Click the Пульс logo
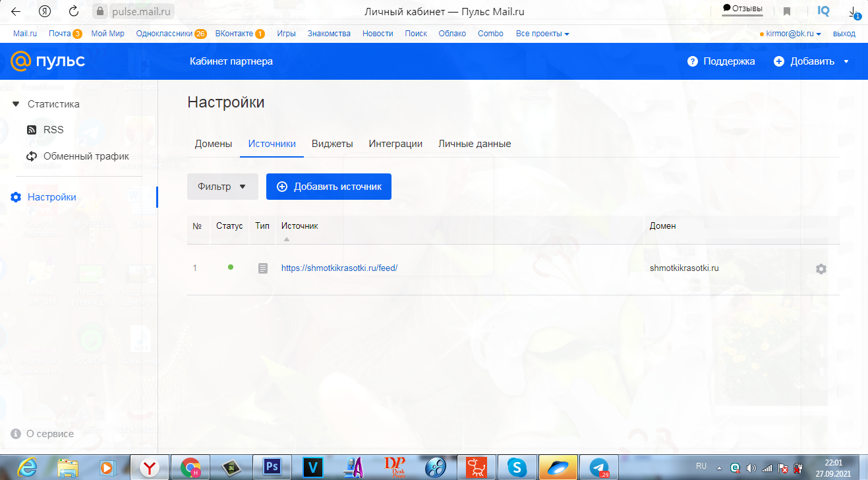The image size is (868, 480). point(47,61)
